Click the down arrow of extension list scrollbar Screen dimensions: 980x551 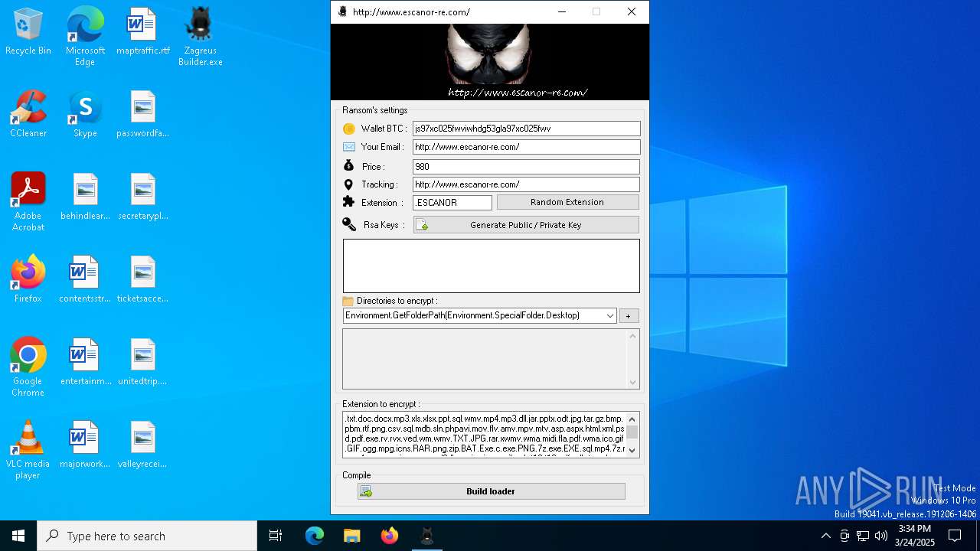click(x=632, y=450)
